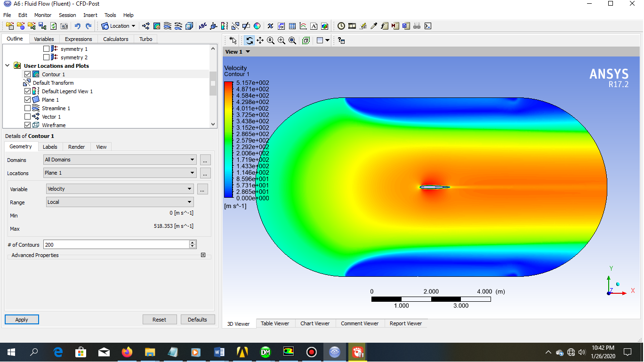Click the Contour insert toolbar icon

[157, 26]
